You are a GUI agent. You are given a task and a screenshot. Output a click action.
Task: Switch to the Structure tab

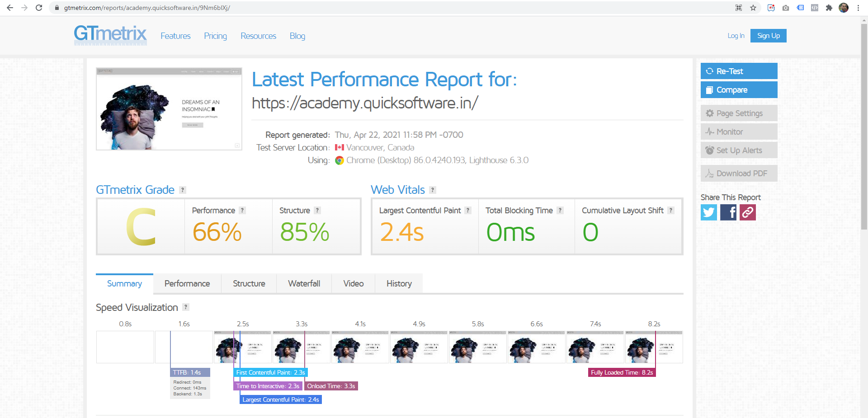pyautogui.click(x=249, y=283)
